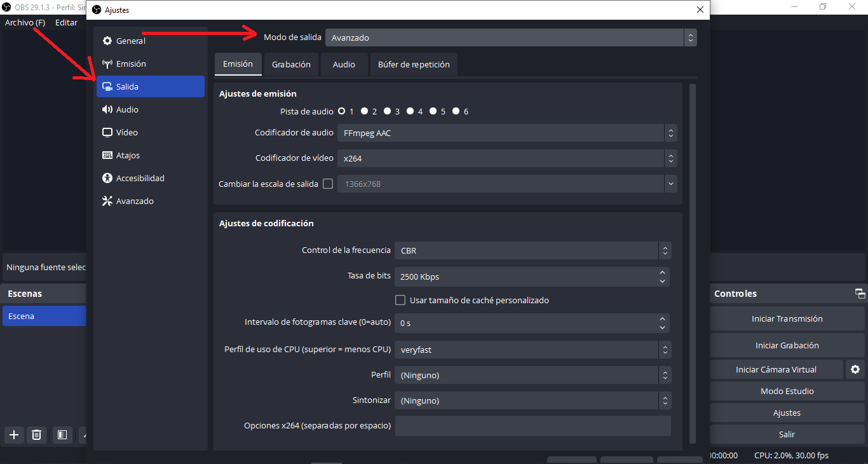Open the Modo de salida dropdown
Image resolution: width=868 pixels, height=464 pixels.
pyautogui.click(x=510, y=38)
